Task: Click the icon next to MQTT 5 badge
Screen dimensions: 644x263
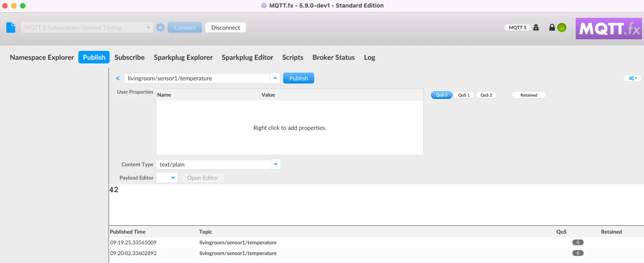Action: pos(536,27)
